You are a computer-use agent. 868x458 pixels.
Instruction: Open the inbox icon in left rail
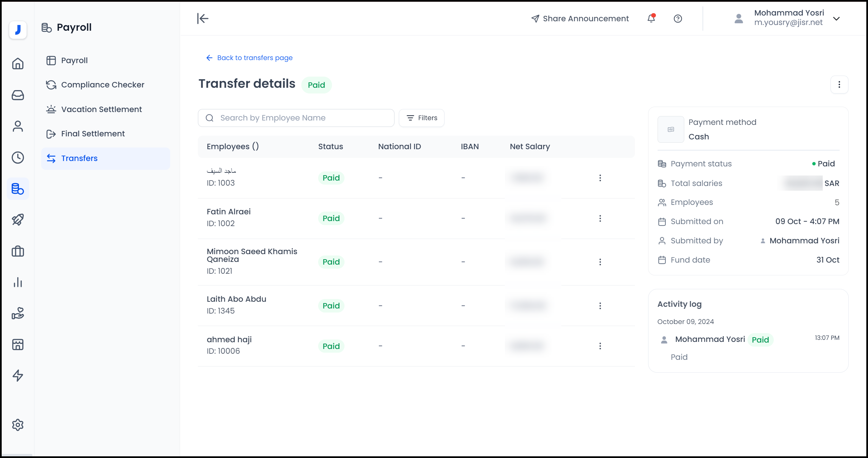pyautogui.click(x=18, y=95)
